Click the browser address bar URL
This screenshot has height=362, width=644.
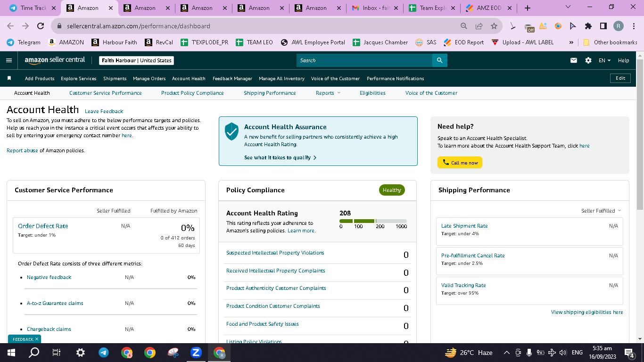[139, 26]
